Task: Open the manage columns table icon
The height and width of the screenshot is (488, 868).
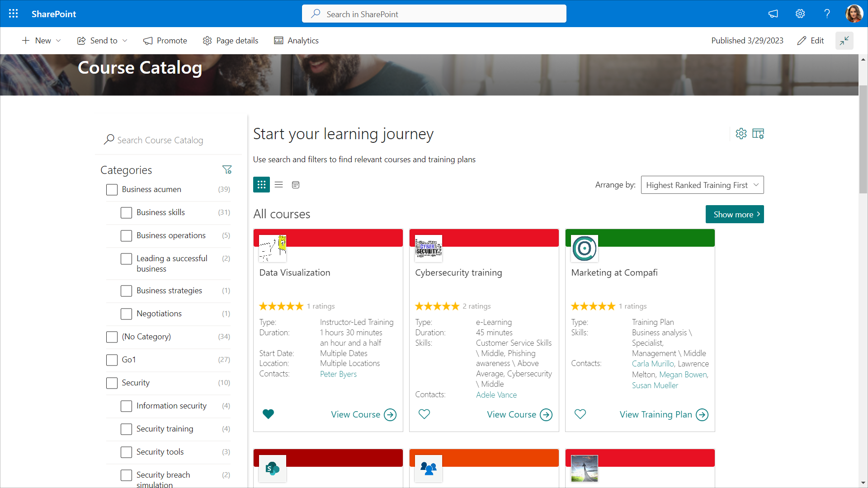Action: coord(758,134)
